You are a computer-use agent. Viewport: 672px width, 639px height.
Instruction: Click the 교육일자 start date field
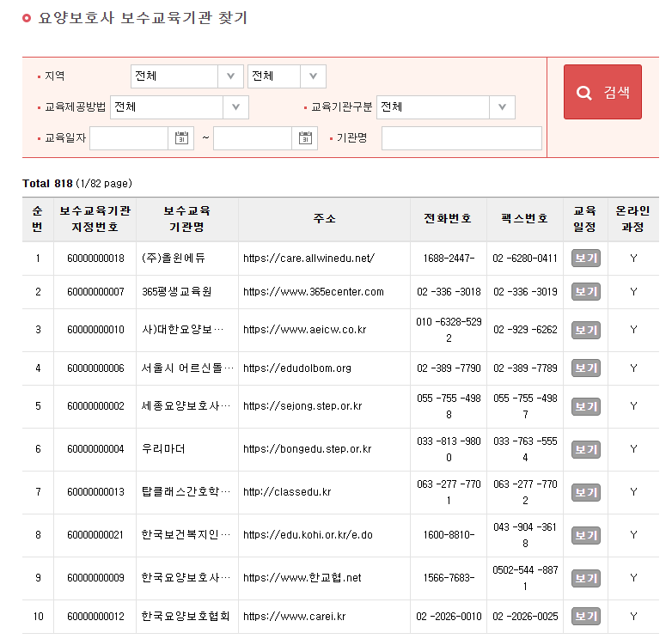[x=129, y=138]
